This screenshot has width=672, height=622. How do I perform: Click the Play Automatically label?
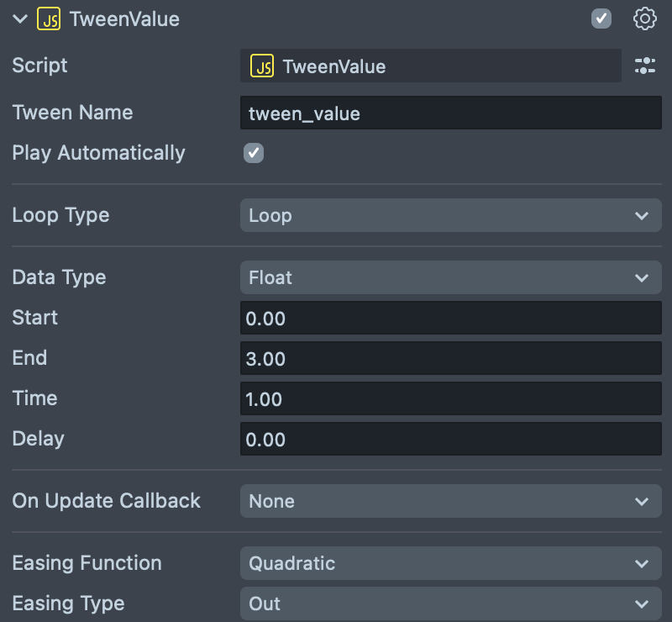click(x=98, y=153)
